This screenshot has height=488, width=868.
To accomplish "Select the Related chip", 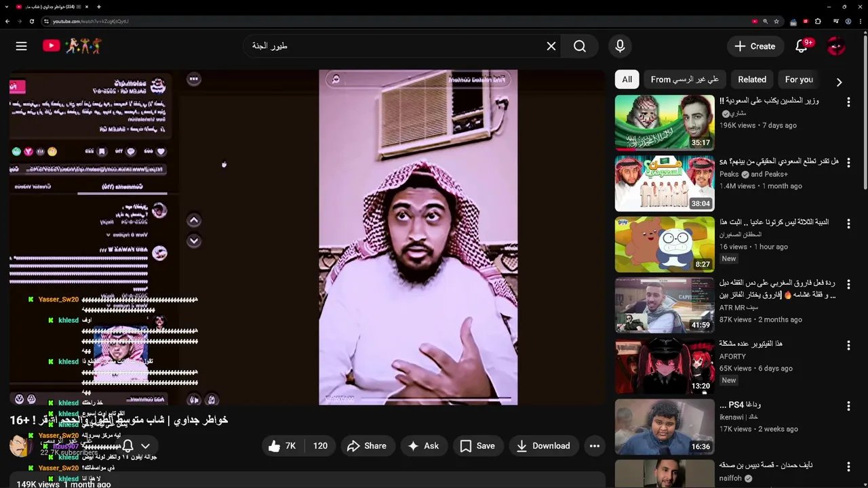I will tap(752, 79).
